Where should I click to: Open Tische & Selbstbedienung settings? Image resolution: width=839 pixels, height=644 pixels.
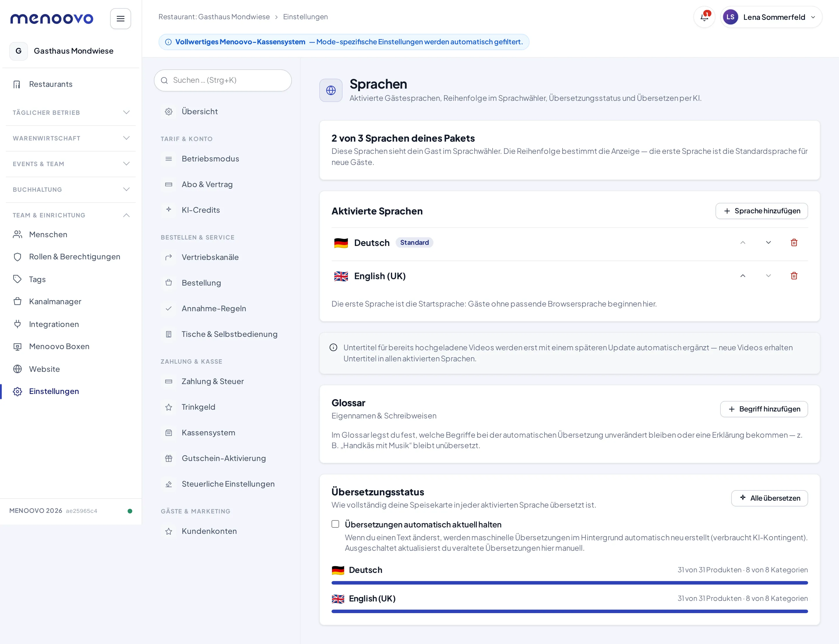[223, 334]
